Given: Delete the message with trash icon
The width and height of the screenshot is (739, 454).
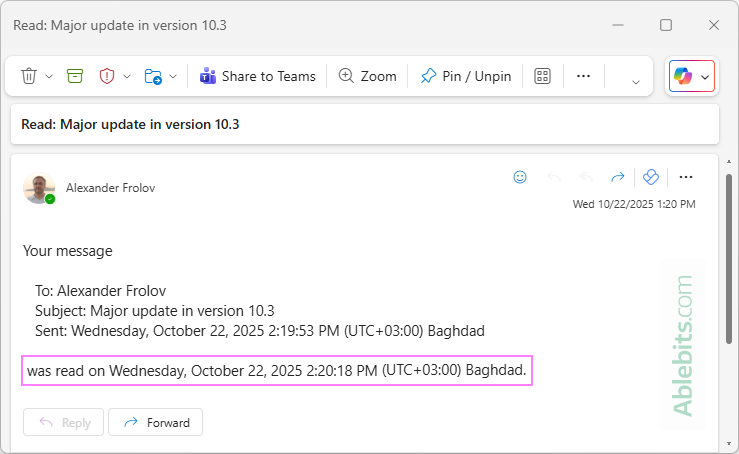Looking at the screenshot, I should coord(29,76).
